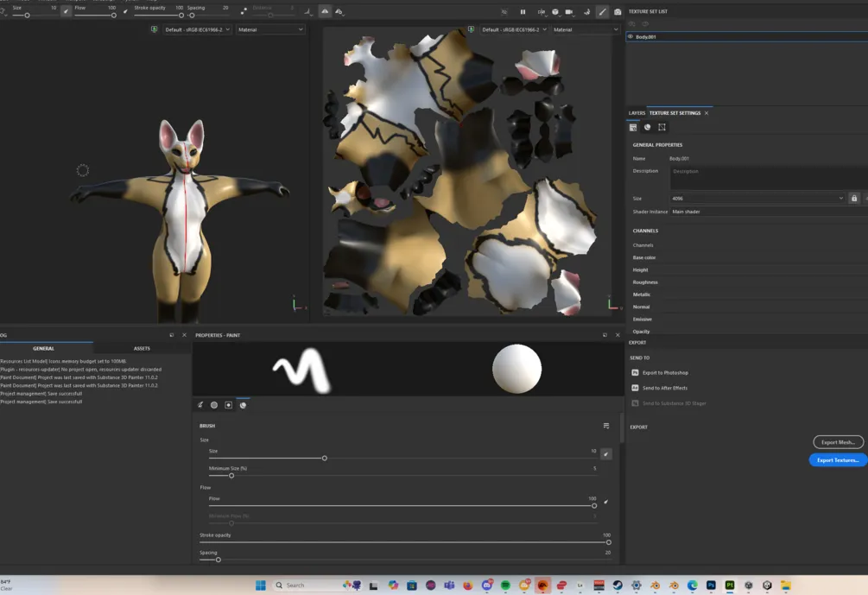Toggle visibility of the Body.001 texture set

(630, 37)
